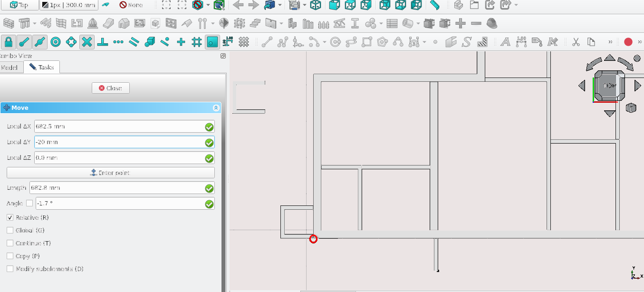Uncheck the Relative (R) checkbox
The width and height of the screenshot is (644, 292).
(10, 217)
